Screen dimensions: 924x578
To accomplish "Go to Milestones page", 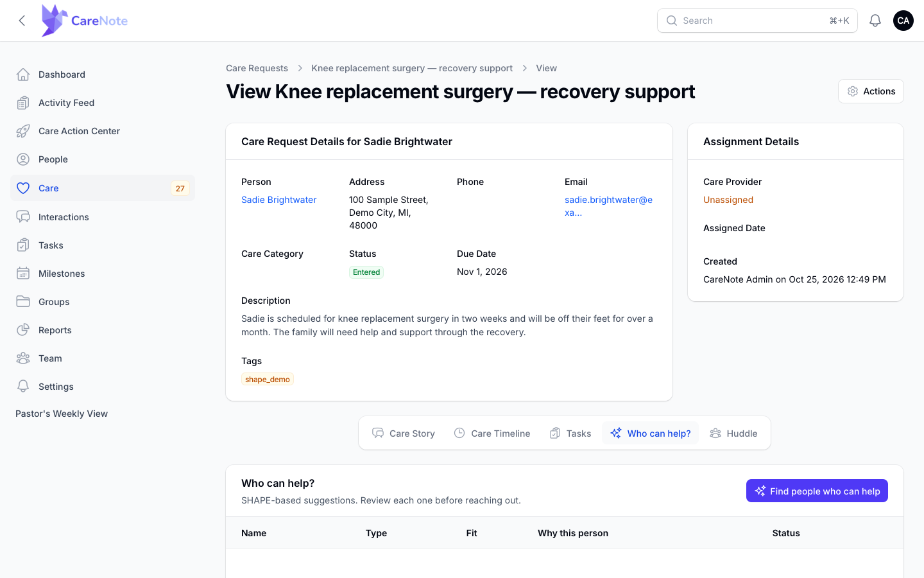I will (103, 274).
